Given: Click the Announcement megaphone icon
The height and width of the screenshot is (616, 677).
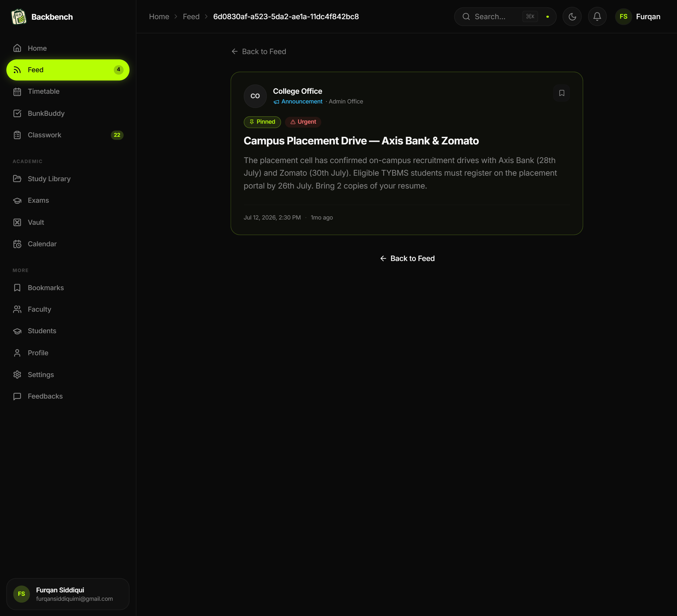Looking at the screenshot, I should [276, 102].
